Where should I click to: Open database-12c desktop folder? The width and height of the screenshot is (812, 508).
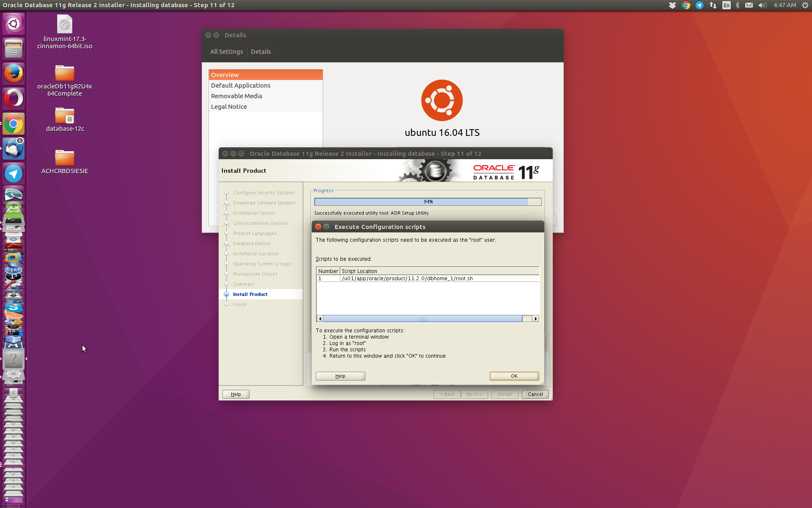click(65, 119)
